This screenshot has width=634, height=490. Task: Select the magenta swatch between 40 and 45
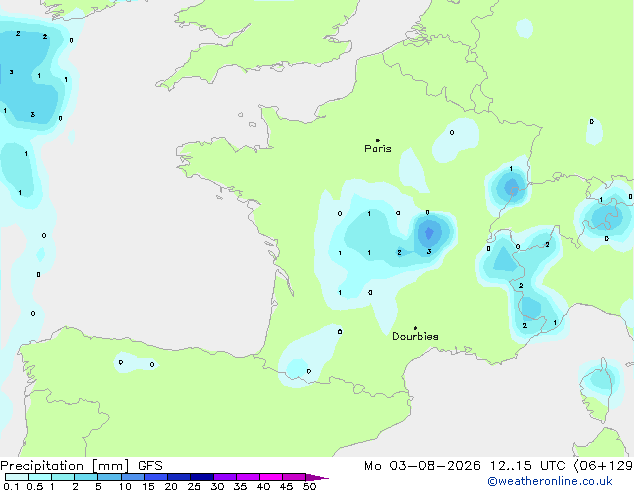271,477
